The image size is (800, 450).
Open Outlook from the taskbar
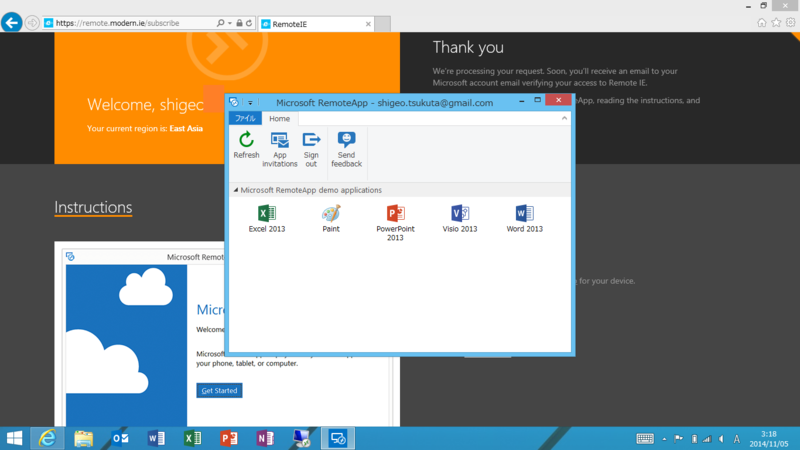pyautogui.click(x=120, y=438)
